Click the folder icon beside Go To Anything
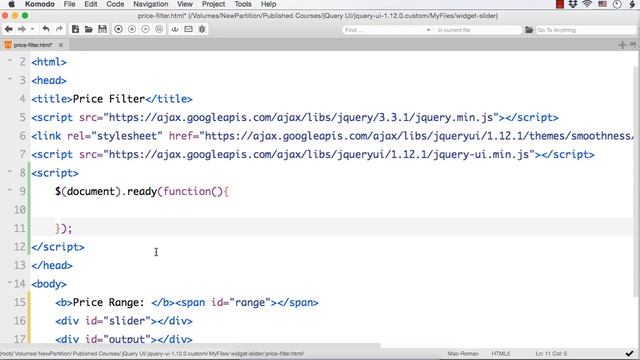Image resolution: width=640 pixels, height=360 pixels. pos(529,30)
